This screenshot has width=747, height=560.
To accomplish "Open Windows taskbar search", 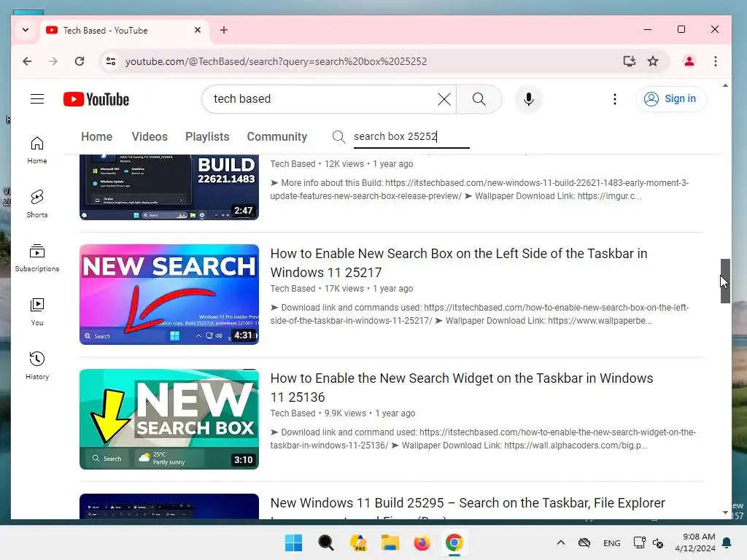I will (326, 542).
